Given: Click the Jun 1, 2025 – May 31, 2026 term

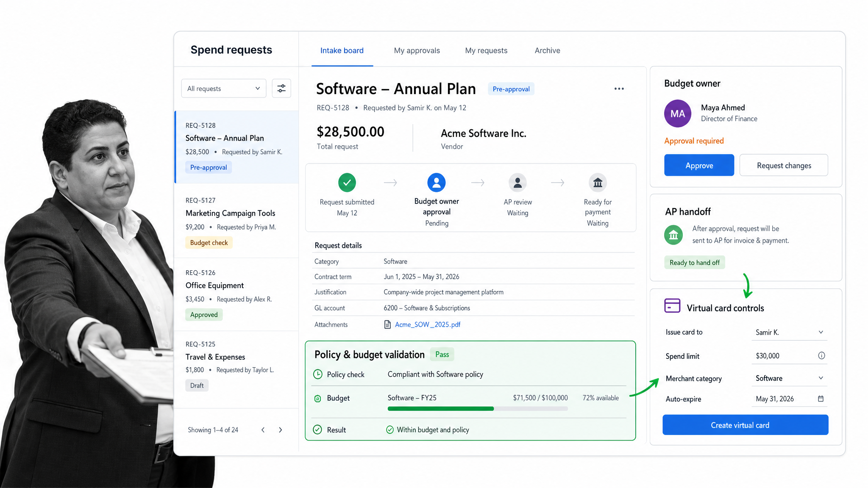Looking at the screenshot, I should 421,277.
